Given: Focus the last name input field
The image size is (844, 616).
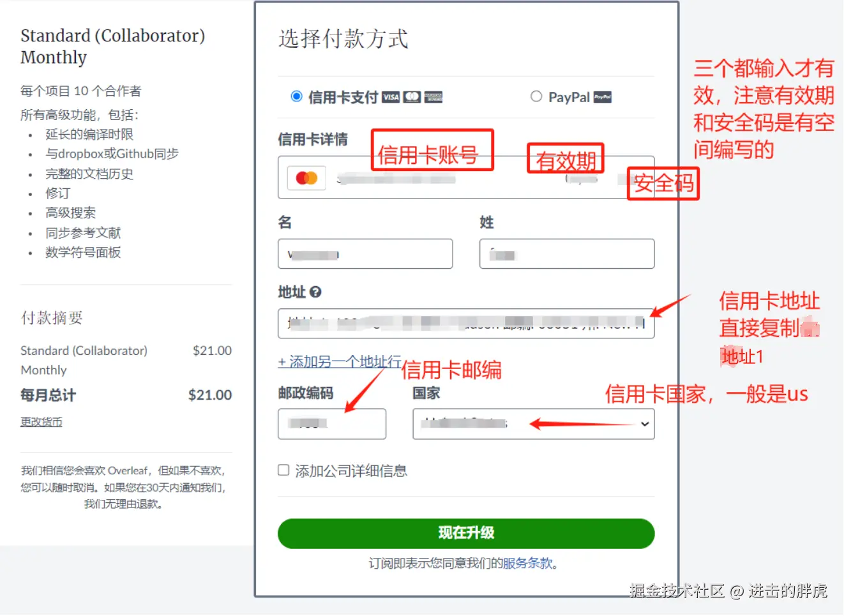Looking at the screenshot, I should point(567,254).
